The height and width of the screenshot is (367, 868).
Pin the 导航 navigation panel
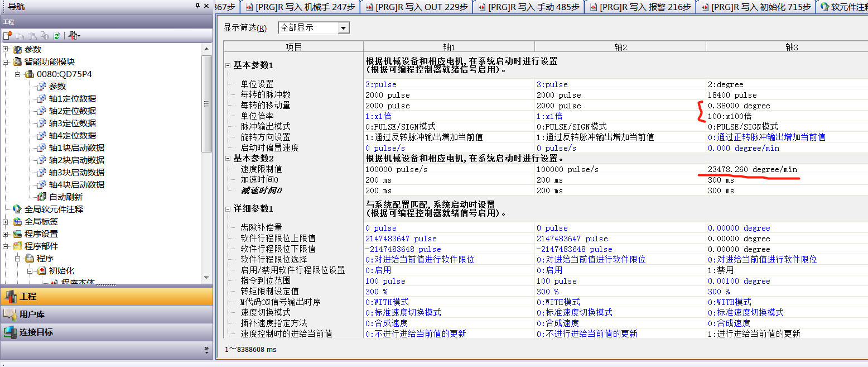(x=197, y=6)
